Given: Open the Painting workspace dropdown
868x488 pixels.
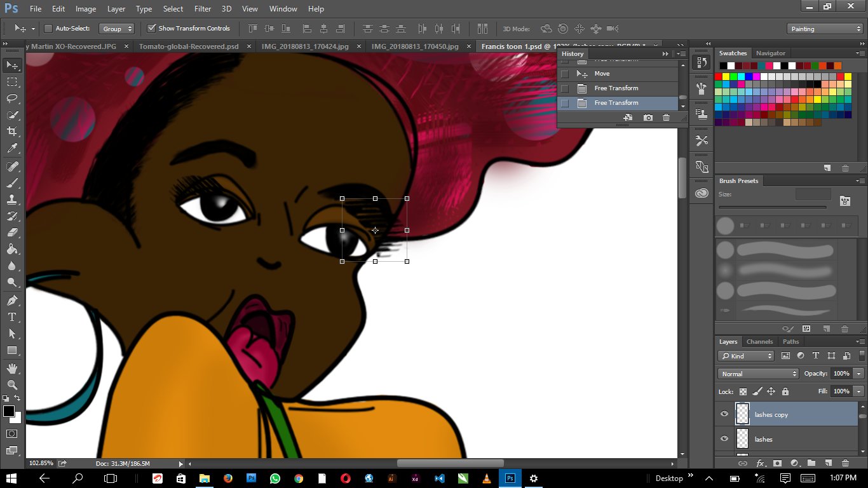Looking at the screenshot, I should point(824,29).
